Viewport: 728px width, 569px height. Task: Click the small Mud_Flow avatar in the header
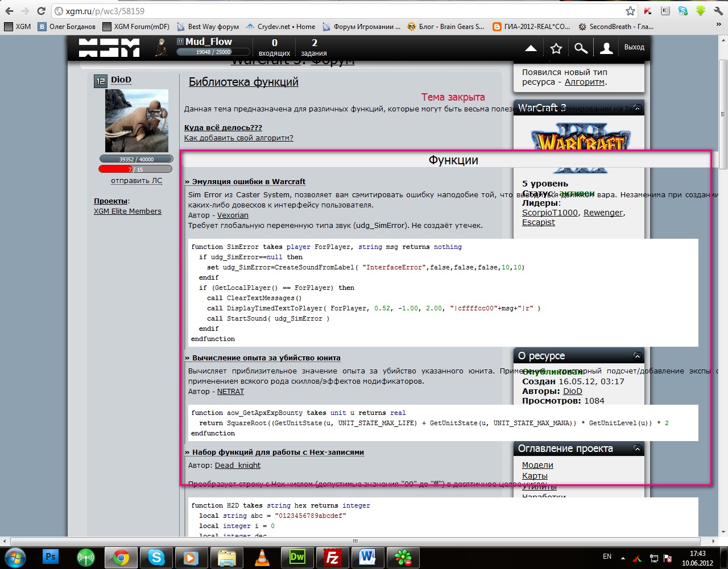click(x=162, y=48)
